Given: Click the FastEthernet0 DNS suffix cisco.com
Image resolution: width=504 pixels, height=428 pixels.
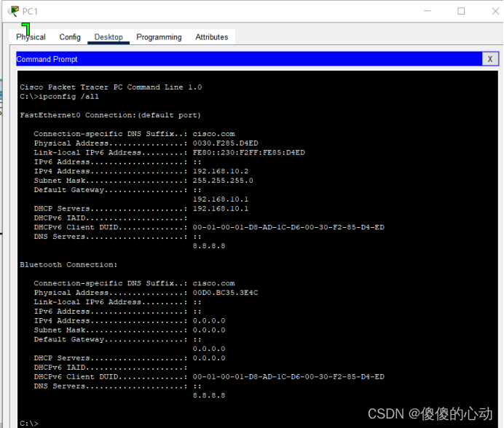Looking at the screenshot, I should point(213,134).
